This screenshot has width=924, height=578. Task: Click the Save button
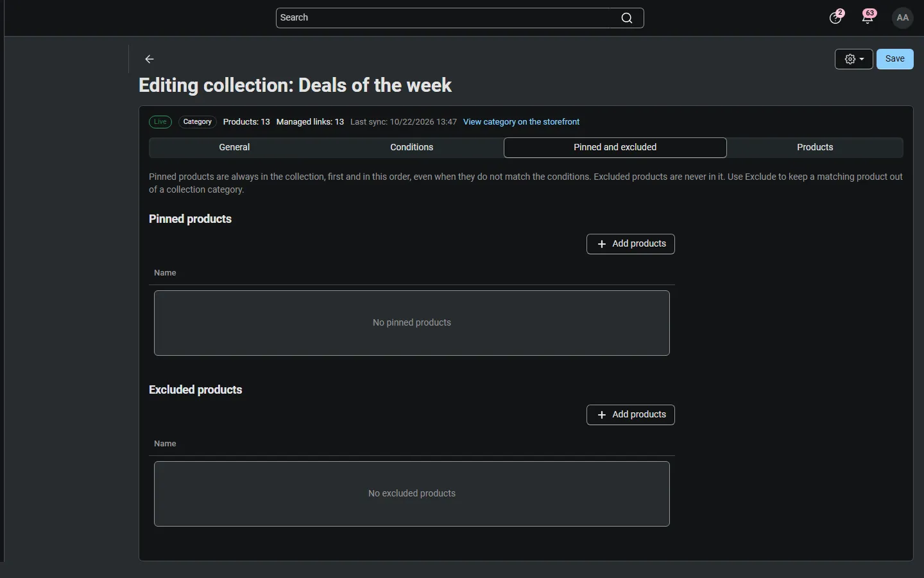click(x=895, y=59)
